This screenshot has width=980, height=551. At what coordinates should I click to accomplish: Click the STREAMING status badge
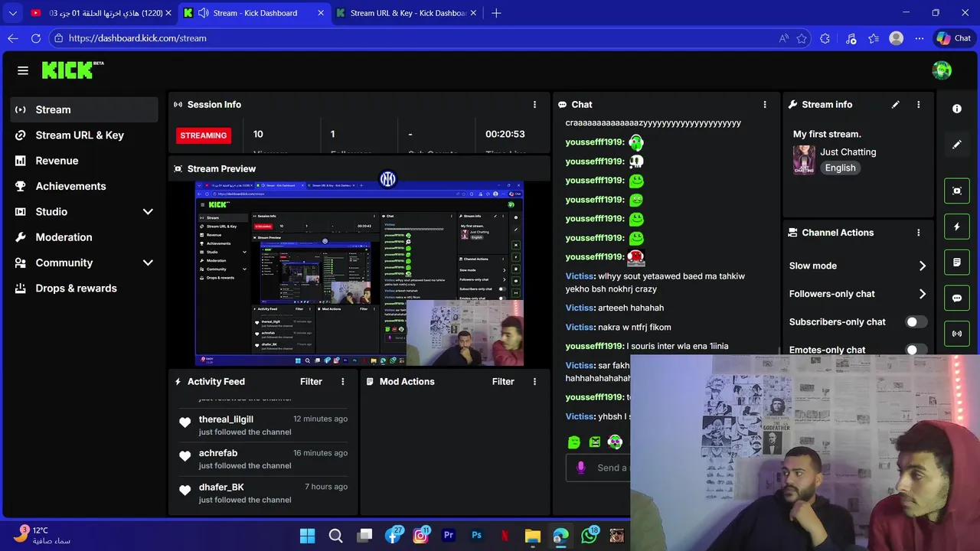(x=204, y=135)
